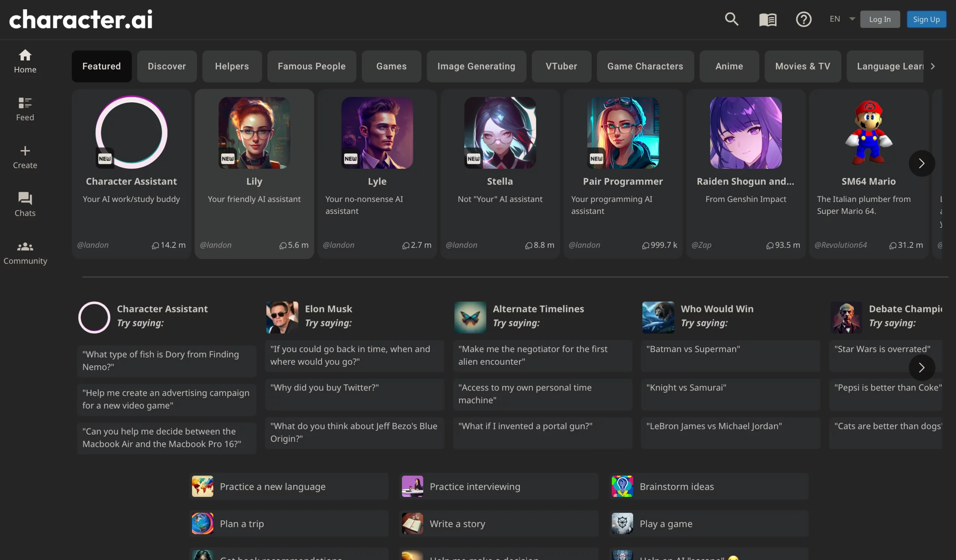The height and width of the screenshot is (560, 956).
Task: Open the Community section
Action: [25, 252]
